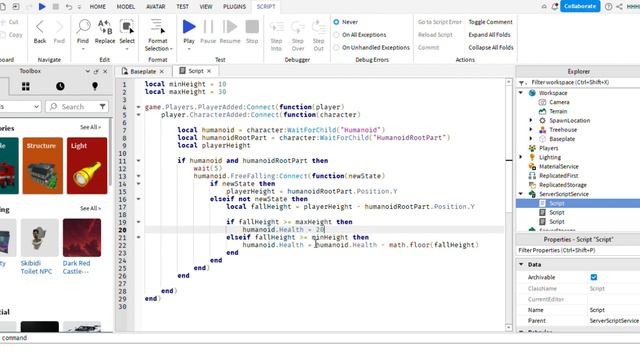Close the Script editor tab
The image size is (640, 360).
[x=209, y=71]
